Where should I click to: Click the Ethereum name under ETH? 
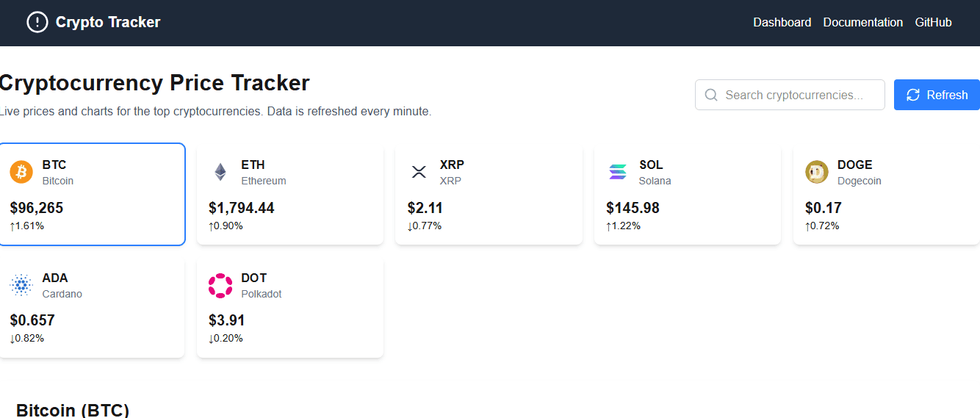coord(264,181)
